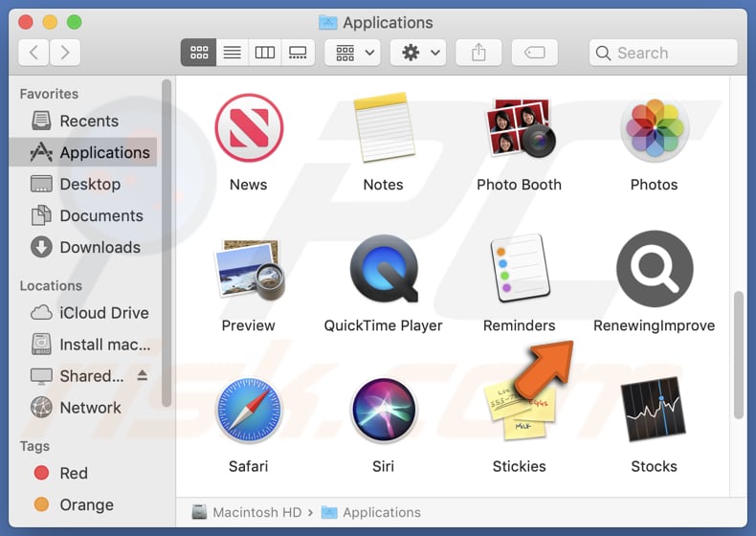Go forward with the right chevron
Screen dimensions: 756x536
[x=65, y=52]
